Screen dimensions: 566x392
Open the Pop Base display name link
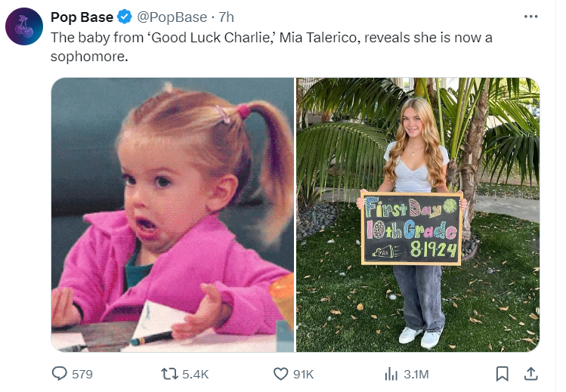pyautogui.click(x=82, y=17)
